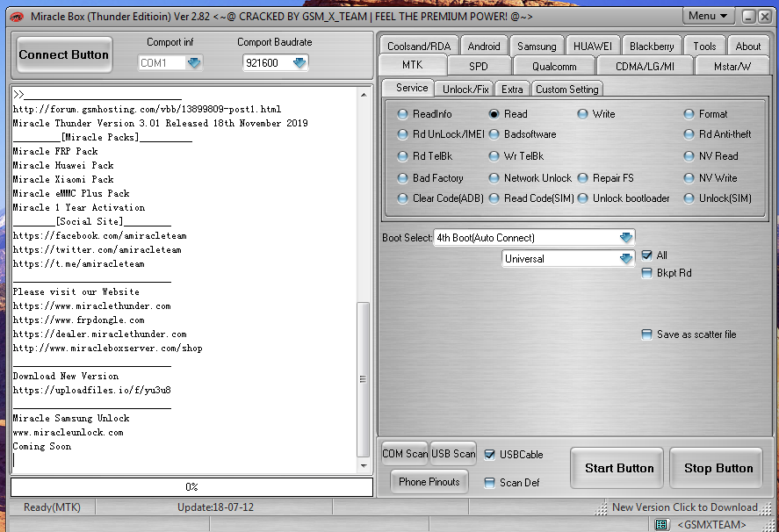Click the log panel scrollbar thumb
The image size is (779, 532).
[364, 379]
